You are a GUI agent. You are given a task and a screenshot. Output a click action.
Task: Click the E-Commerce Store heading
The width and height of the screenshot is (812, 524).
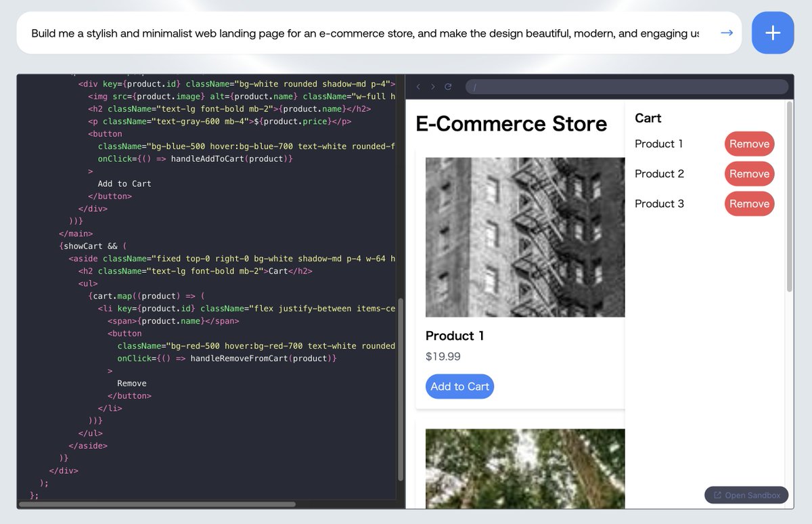tap(511, 124)
